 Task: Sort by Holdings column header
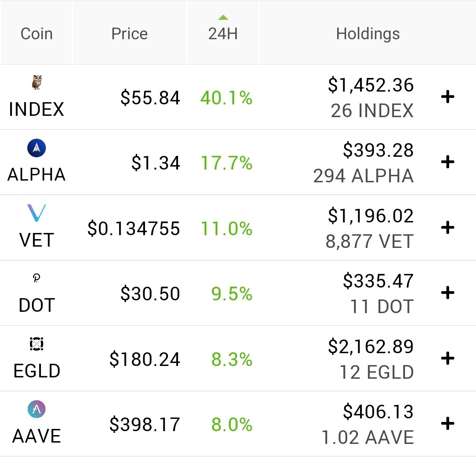click(368, 34)
